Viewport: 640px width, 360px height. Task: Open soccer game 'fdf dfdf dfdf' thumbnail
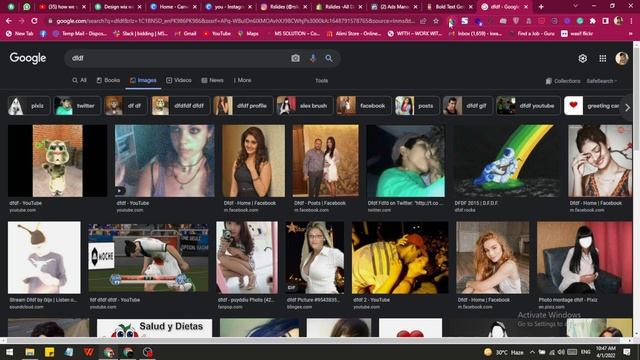pos(149,258)
